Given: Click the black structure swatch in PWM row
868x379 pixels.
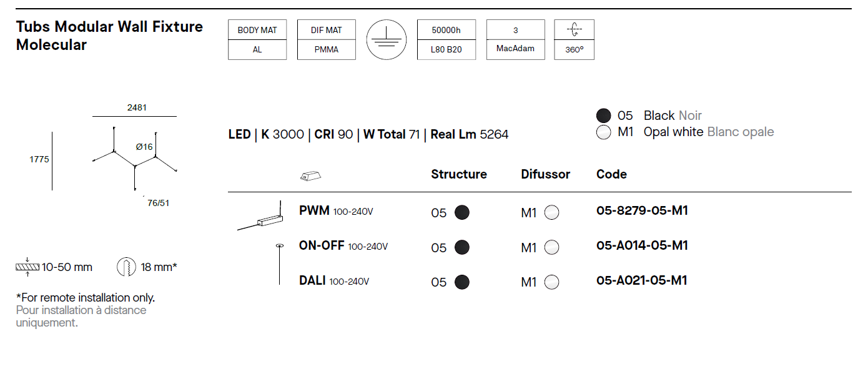Looking at the screenshot, I should pyautogui.click(x=461, y=213).
